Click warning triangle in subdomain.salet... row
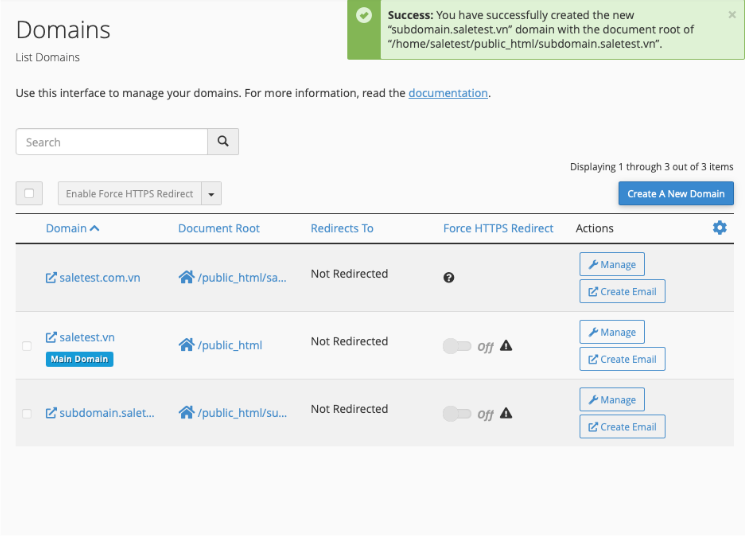Viewport: 745px width, 536px height. (x=506, y=413)
